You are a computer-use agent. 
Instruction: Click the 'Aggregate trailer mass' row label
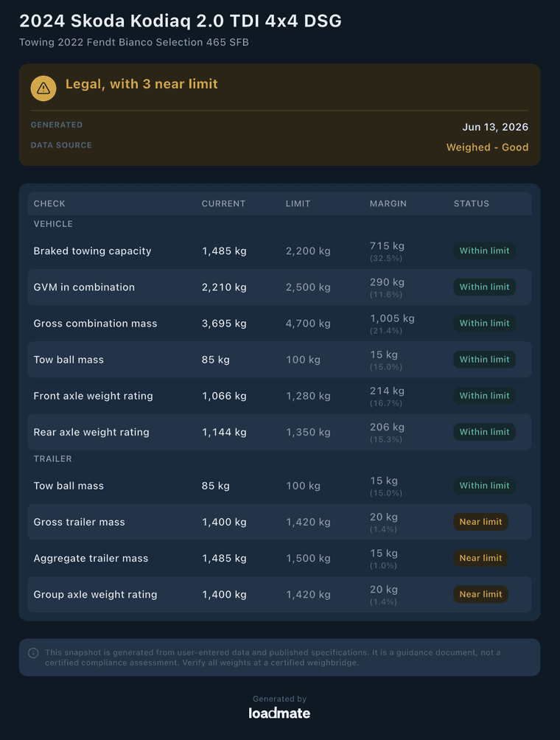pyautogui.click(x=91, y=559)
